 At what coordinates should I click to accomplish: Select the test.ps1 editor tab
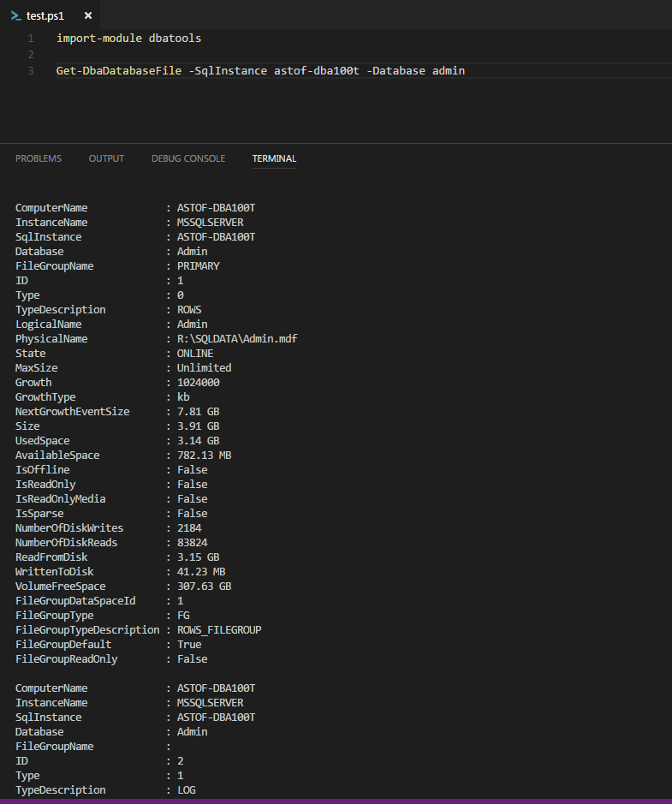(47, 15)
